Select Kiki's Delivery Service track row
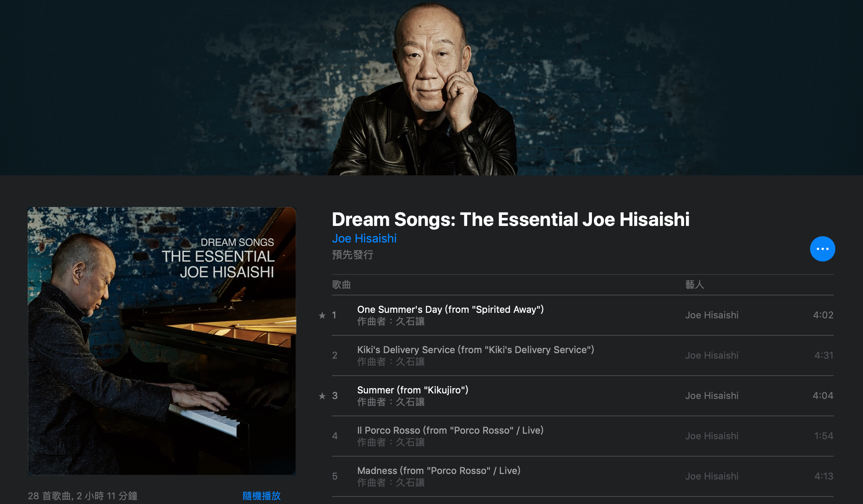This screenshot has height=504, width=863. tap(583, 355)
